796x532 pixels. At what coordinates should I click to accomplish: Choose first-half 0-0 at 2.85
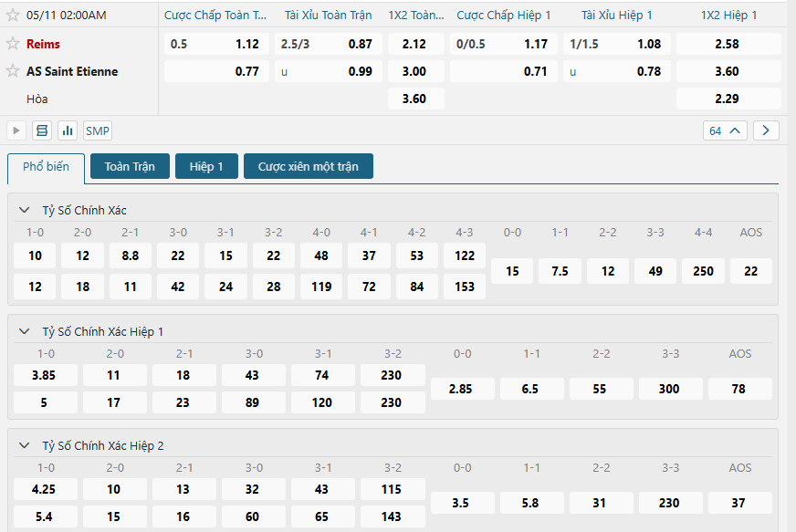(463, 389)
